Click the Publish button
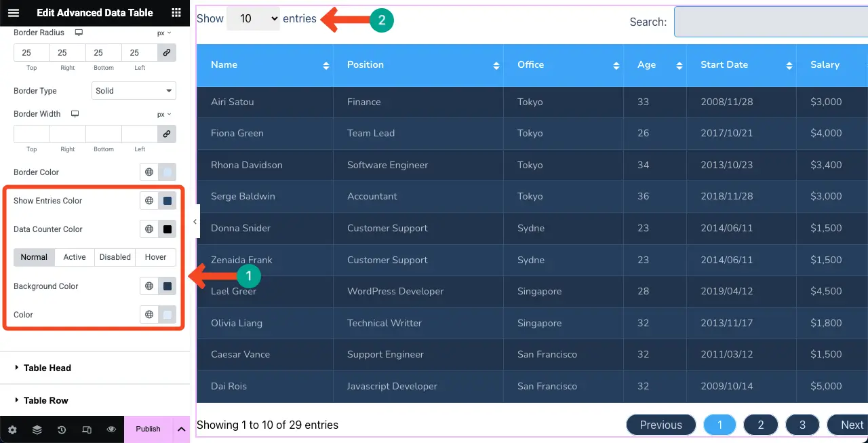Viewport: 868px width, 443px height. [x=148, y=429]
